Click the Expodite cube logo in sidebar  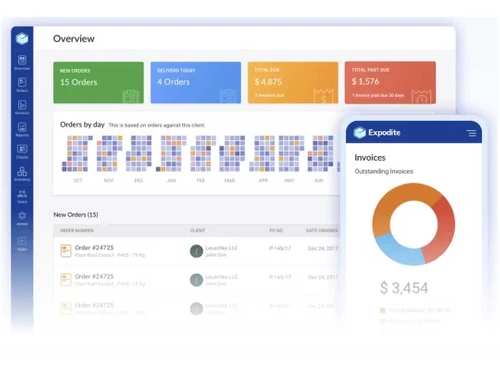tap(22, 39)
